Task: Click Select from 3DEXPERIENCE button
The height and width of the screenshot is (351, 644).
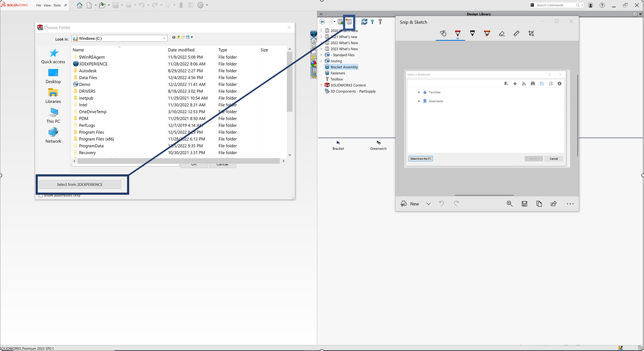Action: 80,184
